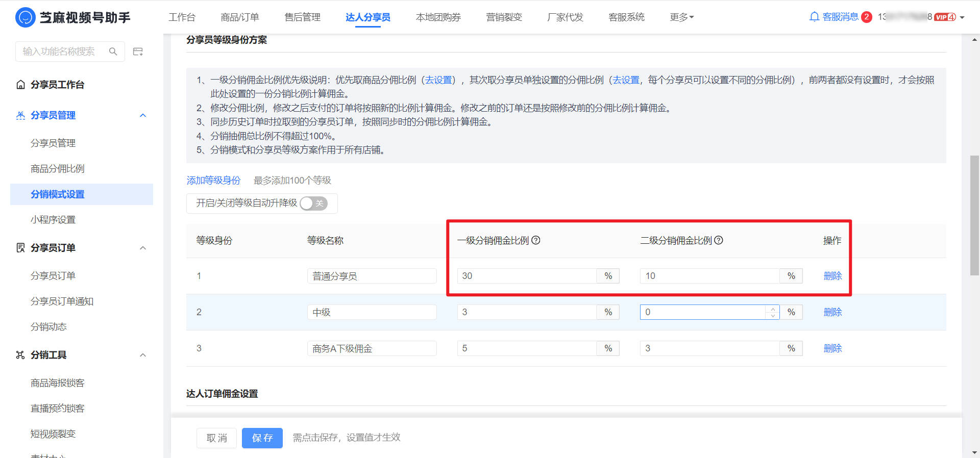Edit 普通分享员 second-level commission value 10
The image size is (980, 458).
pyautogui.click(x=709, y=276)
